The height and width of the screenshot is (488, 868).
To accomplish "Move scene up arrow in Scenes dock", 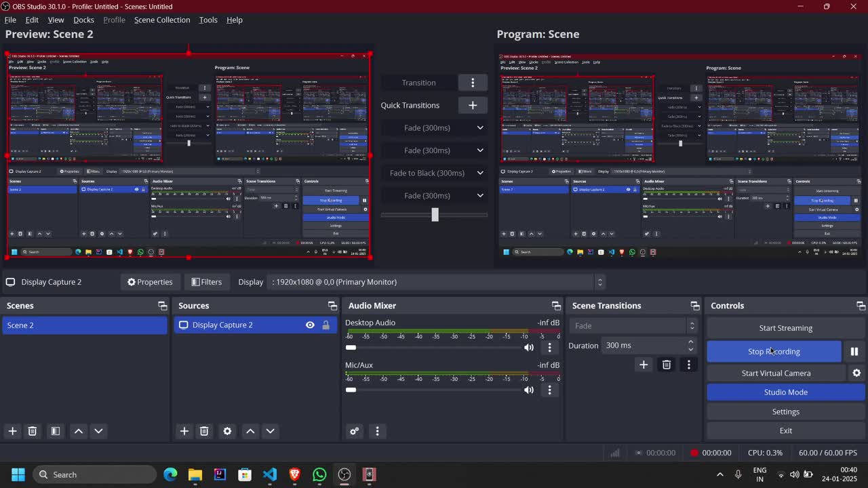I will (79, 431).
